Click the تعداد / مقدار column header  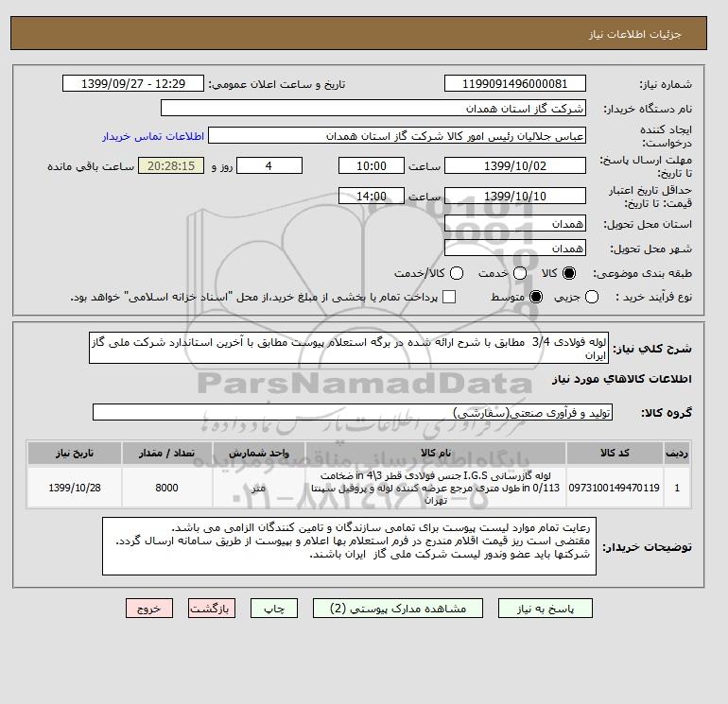pos(167,453)
